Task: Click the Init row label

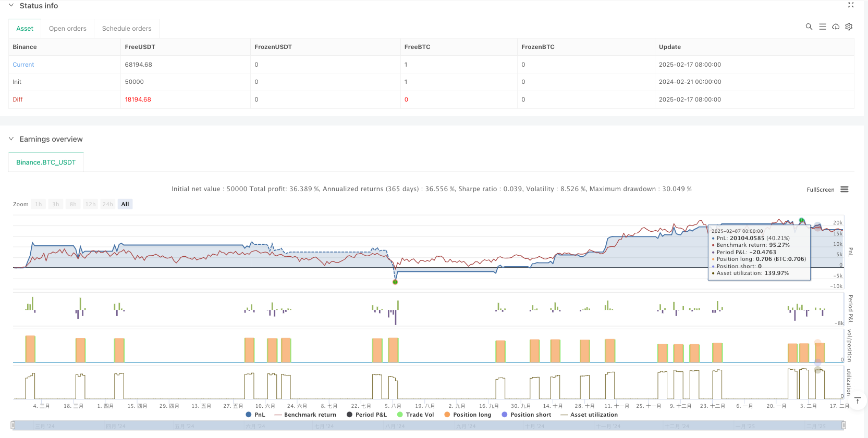Action: click(x=17, y=82)
